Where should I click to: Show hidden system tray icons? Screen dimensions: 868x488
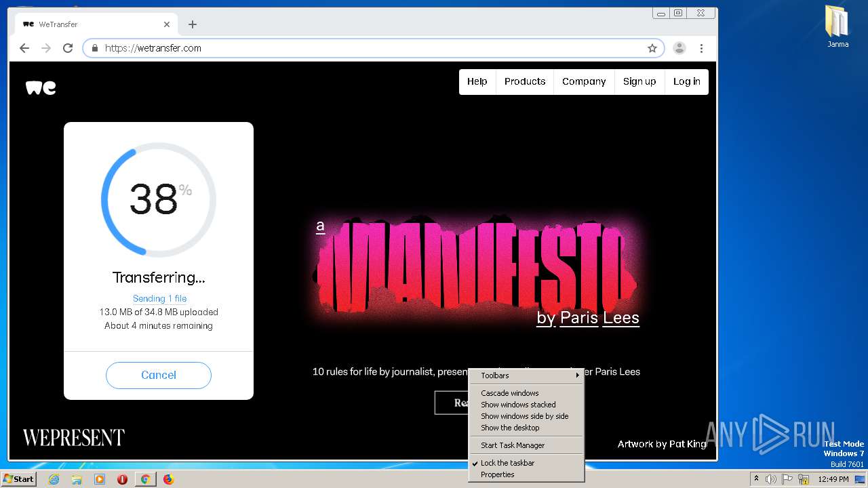[756, 479]
